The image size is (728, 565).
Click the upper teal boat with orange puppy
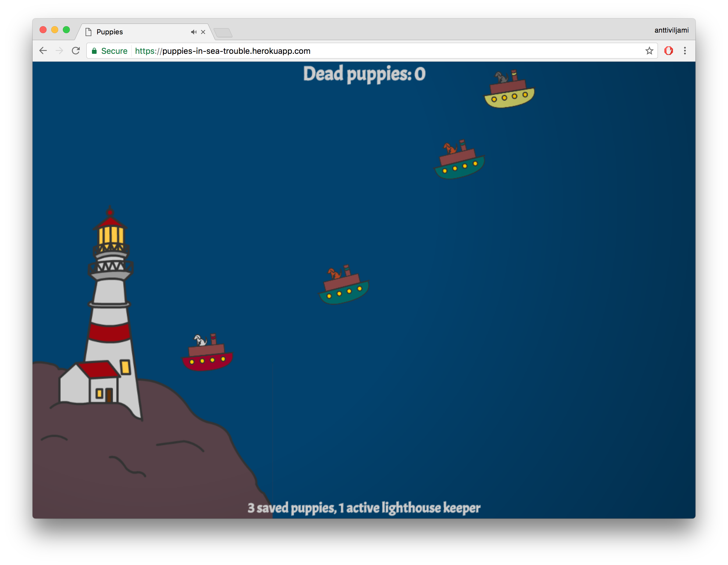[459, 160]
